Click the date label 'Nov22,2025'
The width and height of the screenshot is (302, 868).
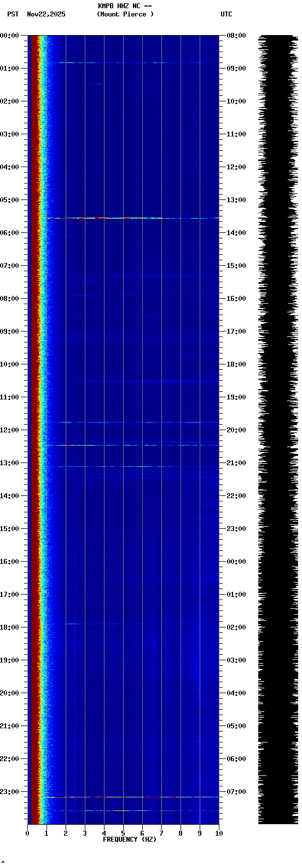(x=46, y=14)
